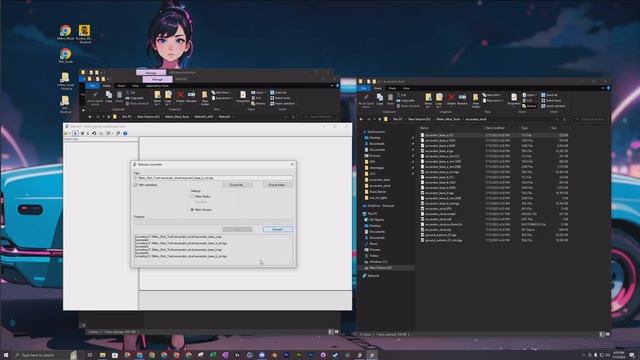
Task: Click Select none in the left Explorer ribbon
Action: [x=280, y=98]
